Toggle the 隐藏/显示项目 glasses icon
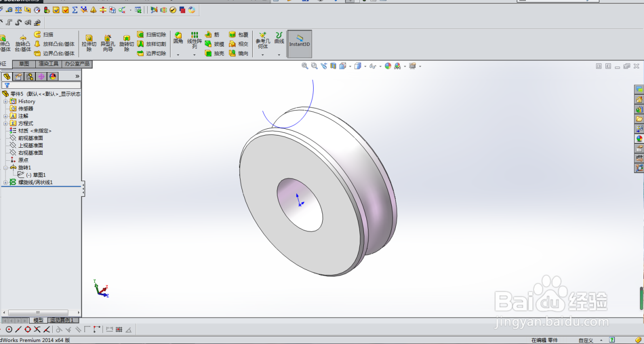644x344 pixels. click(374, 66)
